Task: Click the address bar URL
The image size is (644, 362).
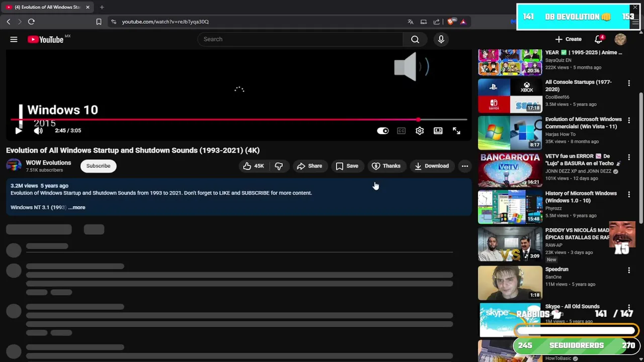Action: point(165,22)
